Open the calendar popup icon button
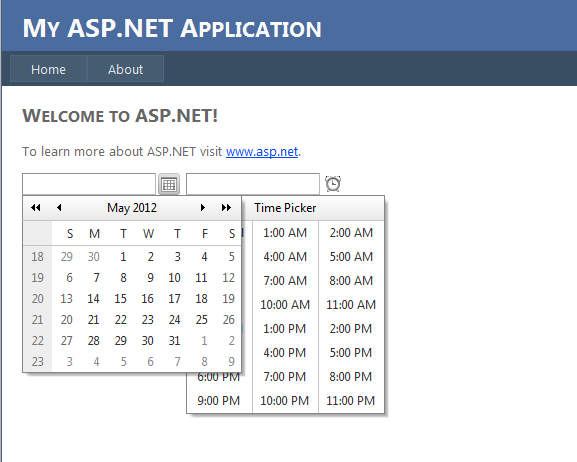 click(x=169, y=184)
